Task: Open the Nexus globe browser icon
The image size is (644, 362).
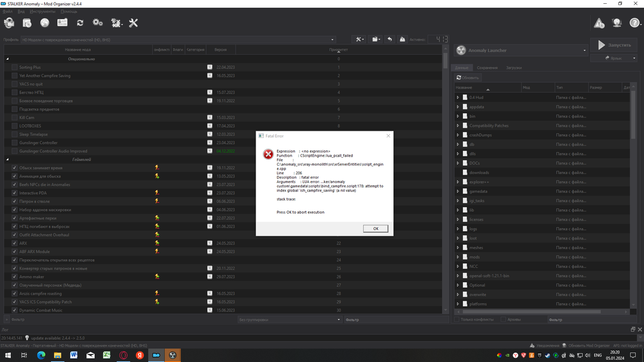Action: (44, 23)
